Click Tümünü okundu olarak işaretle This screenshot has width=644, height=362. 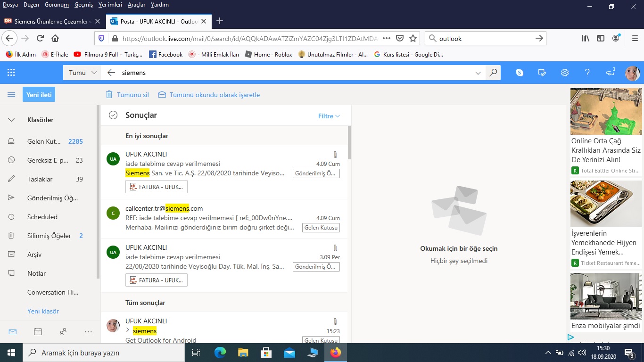(209, 95)
